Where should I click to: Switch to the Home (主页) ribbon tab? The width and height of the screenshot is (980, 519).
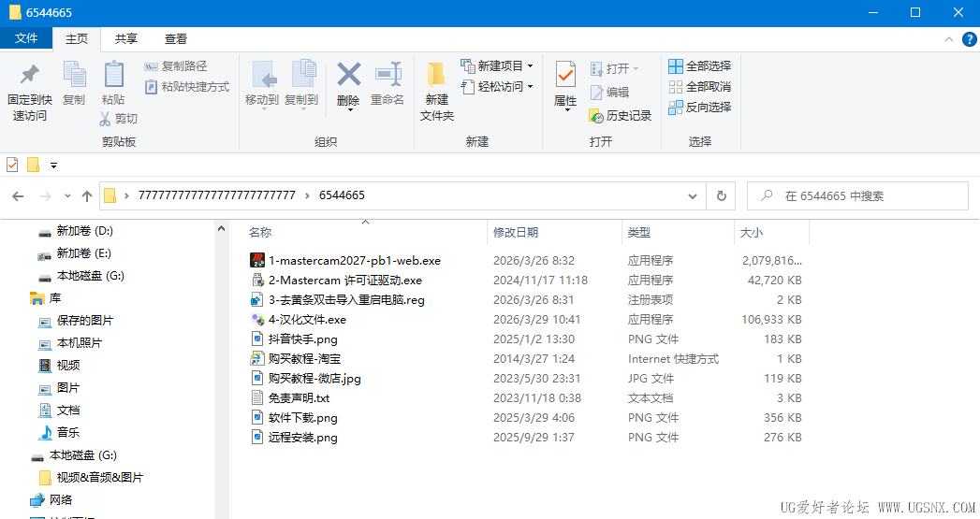tap(77, 38)
